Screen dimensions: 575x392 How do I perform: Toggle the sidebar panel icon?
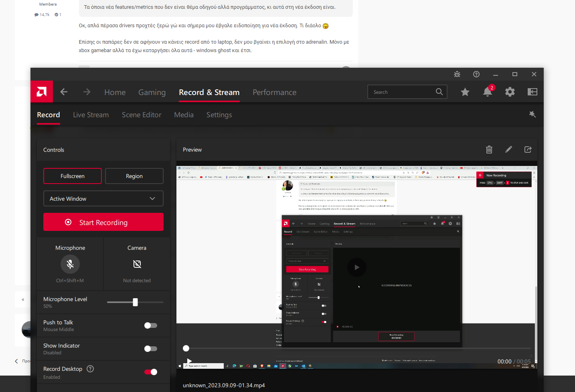(x=532, y=92)
